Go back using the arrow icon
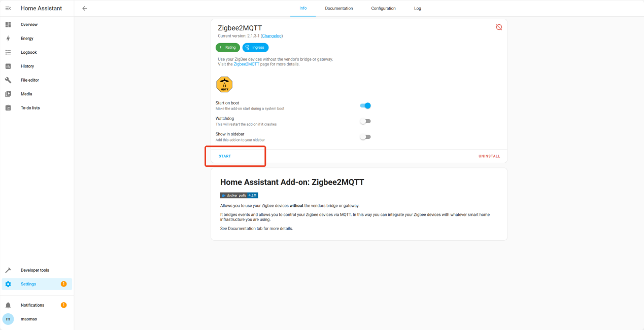 (85, 8)
